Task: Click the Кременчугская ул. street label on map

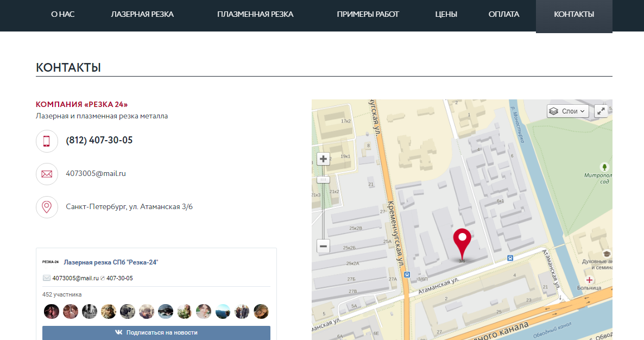Action: [396, 234]
